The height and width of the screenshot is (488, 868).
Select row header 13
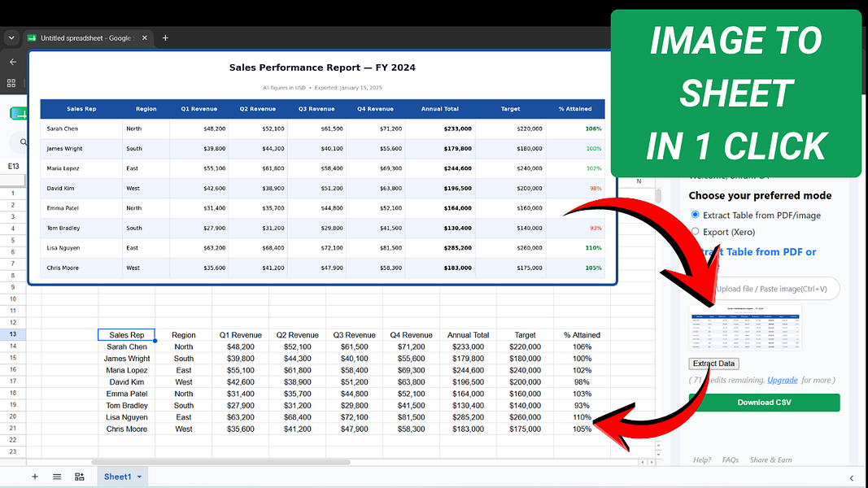[x=13, y=334]
